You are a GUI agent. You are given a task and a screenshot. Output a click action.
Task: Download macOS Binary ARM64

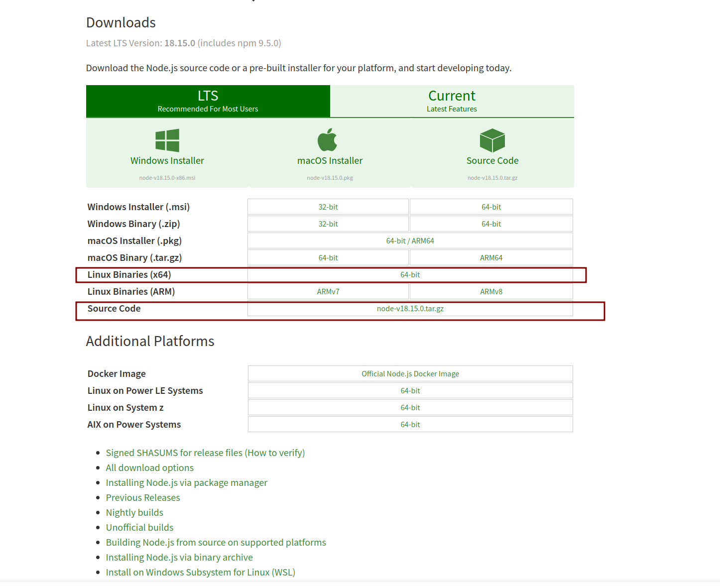(491, 257)
